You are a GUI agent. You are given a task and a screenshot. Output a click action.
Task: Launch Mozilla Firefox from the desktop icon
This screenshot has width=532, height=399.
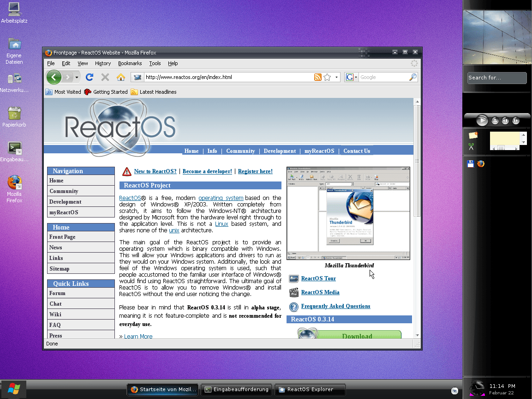(14, 189)
